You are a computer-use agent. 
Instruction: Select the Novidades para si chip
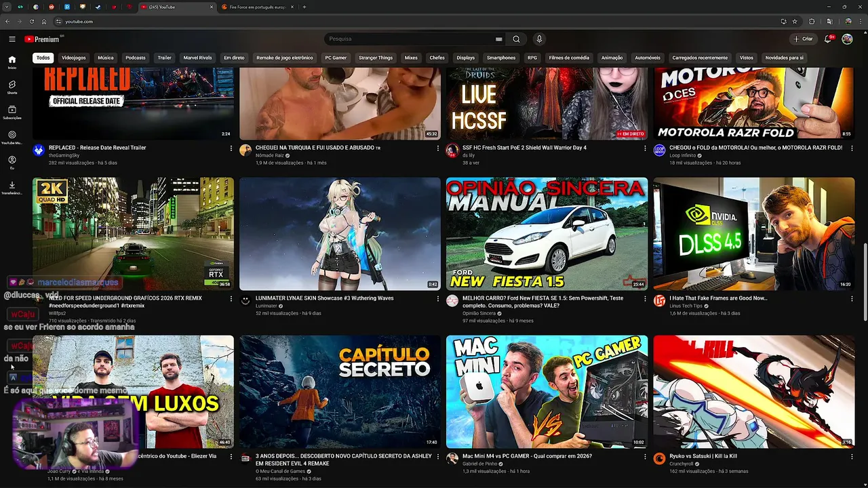tap(784, 58)
